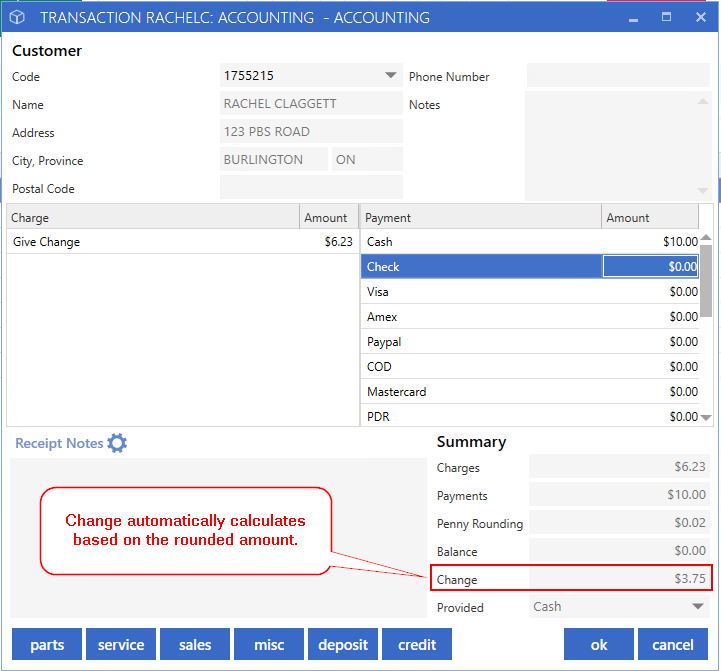Click the Charges summary value $6.23
This screenshot has width=721, height=671.
coord(619,466)
